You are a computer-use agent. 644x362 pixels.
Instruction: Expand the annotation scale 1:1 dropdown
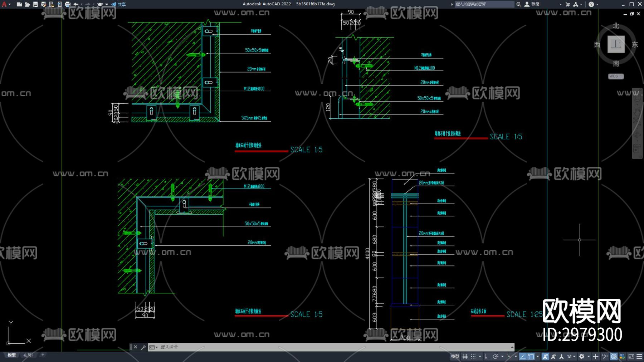click(x=571, y=356)
